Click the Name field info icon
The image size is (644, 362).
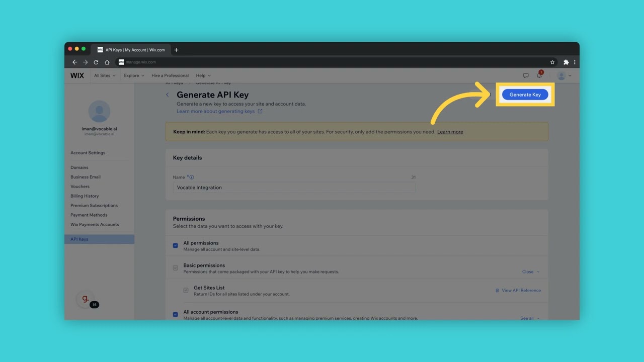(192, 177)
